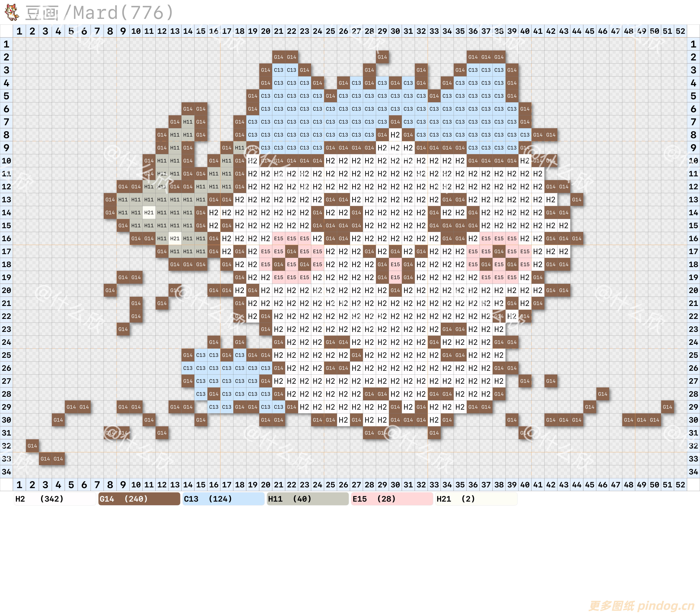This screenshot has width=700, height=614.
Task: Click the G14 cell at row 23, column 9
Action: [123, 329]
